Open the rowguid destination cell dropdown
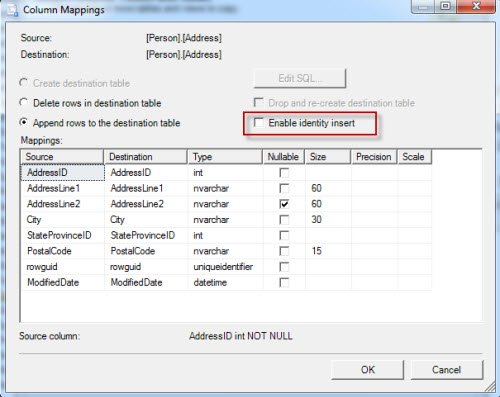 146,267
